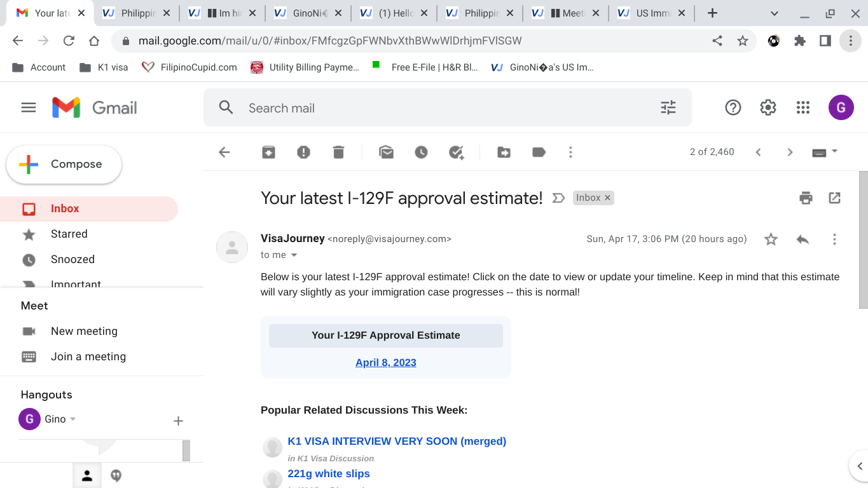Switch to Hangouts contacts tab
This screenshot has width=868, height=488.
point(87,475)
